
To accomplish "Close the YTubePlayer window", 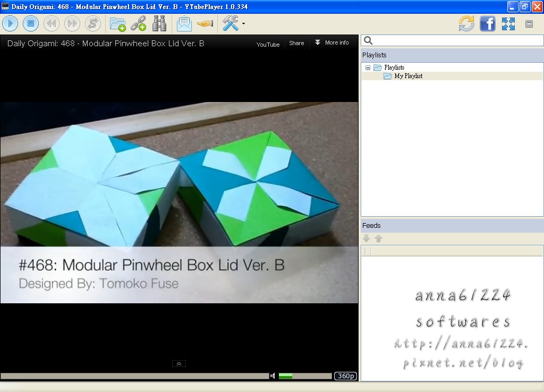I will [x=537, y=6].
